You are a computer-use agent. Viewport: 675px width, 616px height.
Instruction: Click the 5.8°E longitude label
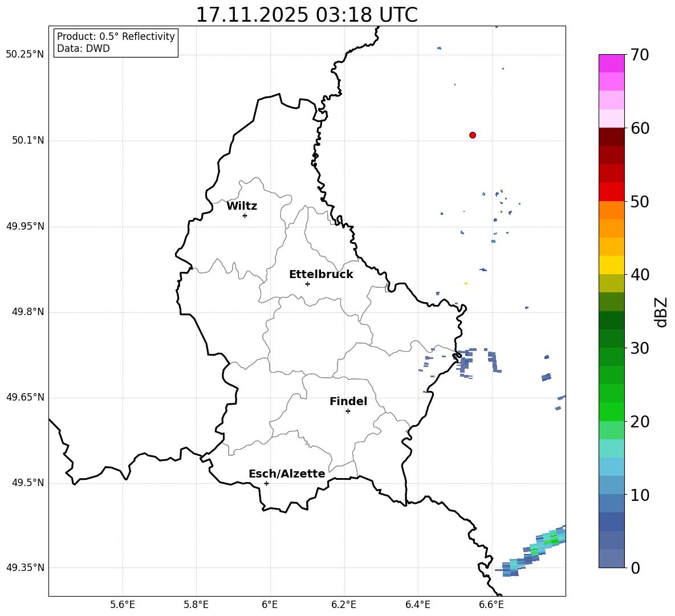[x=196, y=605]
